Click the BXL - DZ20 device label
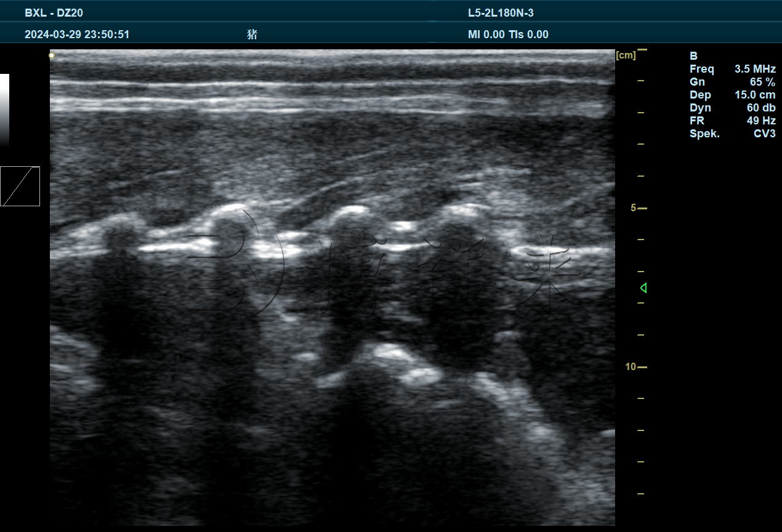Screen dimensions: 782x532 pyautogui.click(x=54, y=13)
